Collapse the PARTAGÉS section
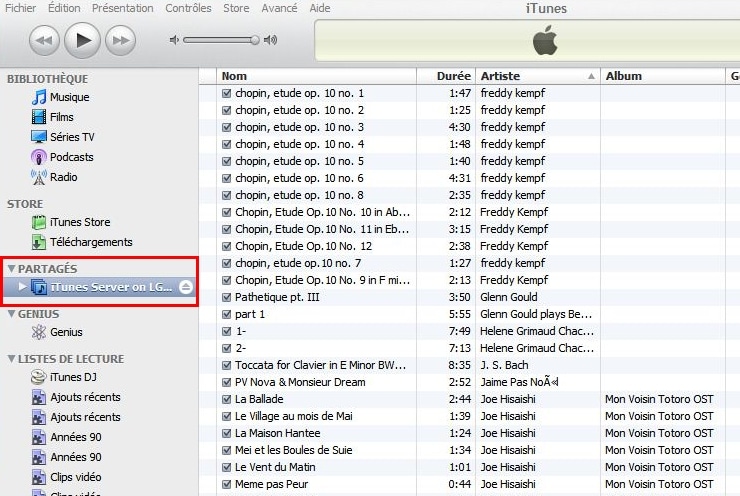The image size is (740, 496). 11,269
